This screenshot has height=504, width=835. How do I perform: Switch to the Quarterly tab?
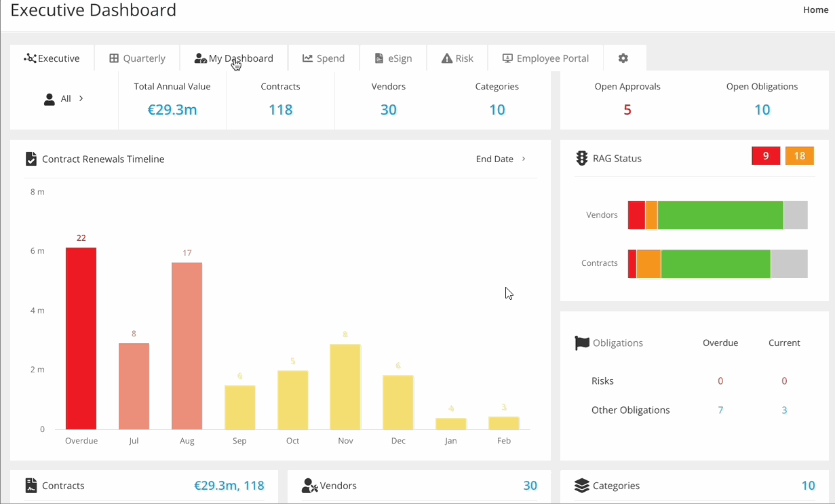[x=137, y=58]
